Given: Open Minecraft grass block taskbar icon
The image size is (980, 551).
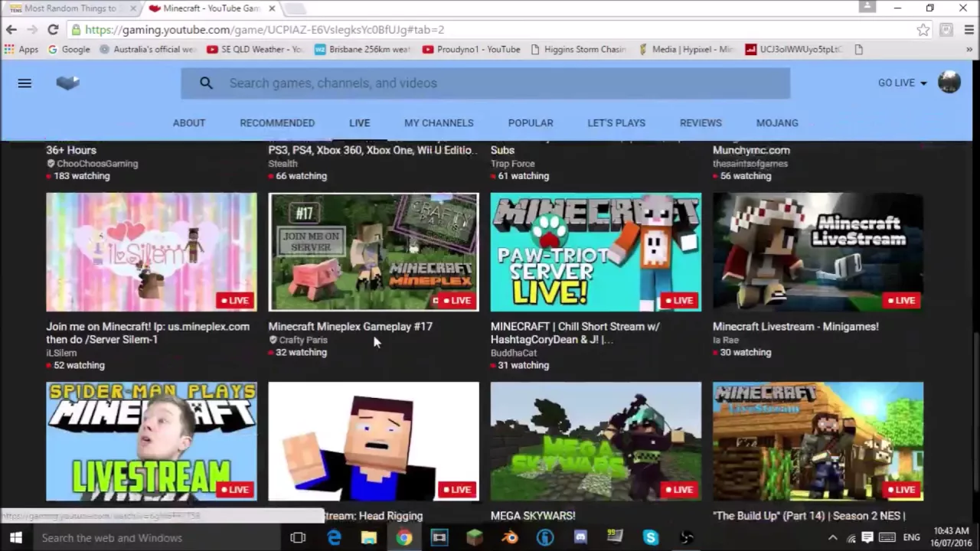Looking at the screenshot, I should tap(475, 538).
